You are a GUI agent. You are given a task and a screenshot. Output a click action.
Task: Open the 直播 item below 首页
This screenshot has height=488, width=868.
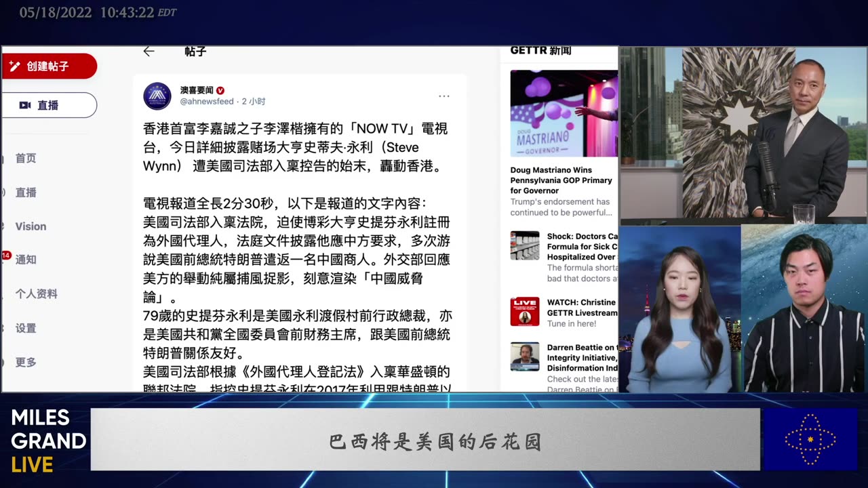click(x=26, y=192)
